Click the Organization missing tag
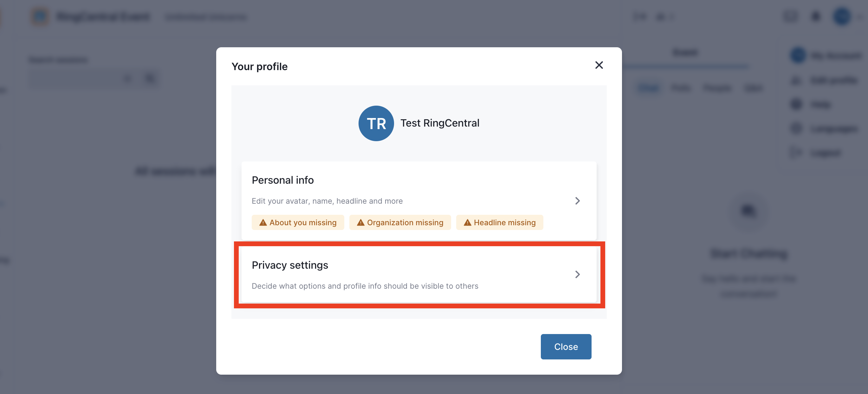This screenshot has width=868, height=394. [x=400, y=222]
